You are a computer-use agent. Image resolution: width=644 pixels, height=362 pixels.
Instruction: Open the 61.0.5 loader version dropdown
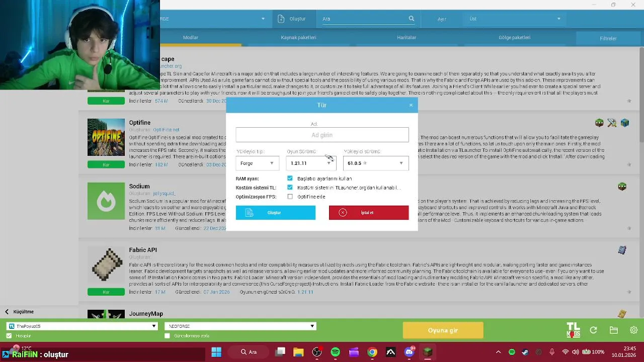pos(375,163)
